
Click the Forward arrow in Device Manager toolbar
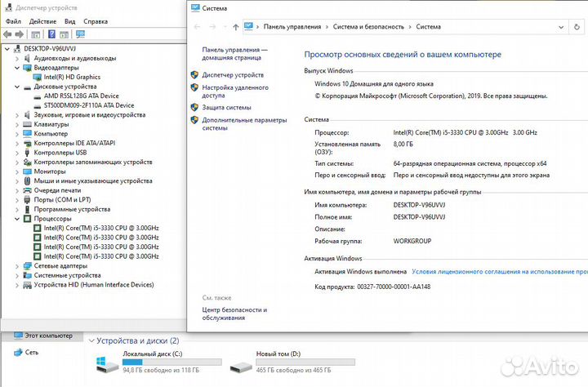pos(19,34)
